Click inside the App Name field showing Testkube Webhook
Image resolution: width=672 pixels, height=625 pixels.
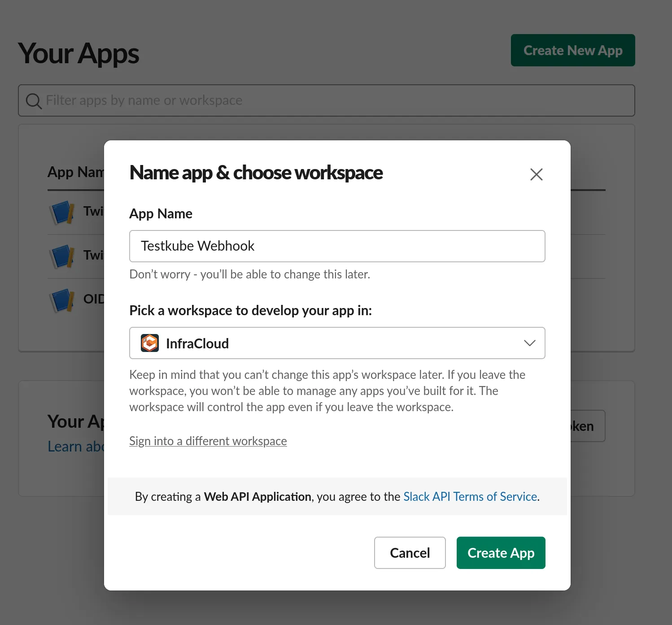click(x=337, y=246)
